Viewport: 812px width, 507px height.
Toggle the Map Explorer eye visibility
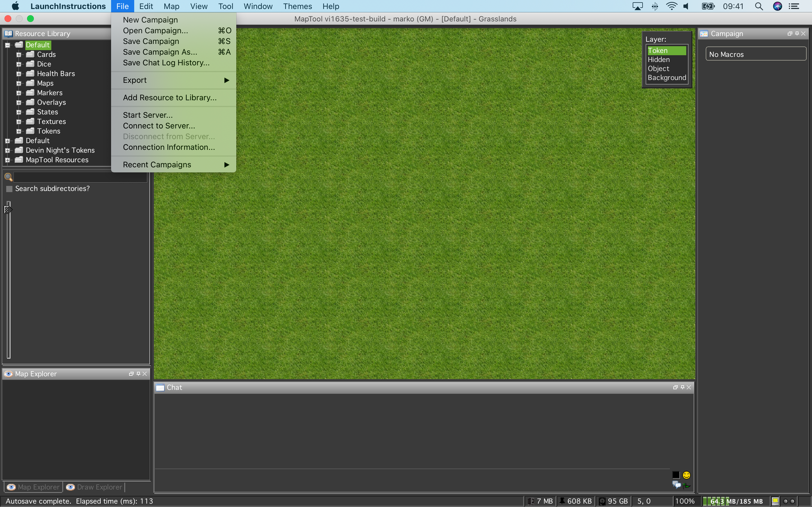coord(11,487)
